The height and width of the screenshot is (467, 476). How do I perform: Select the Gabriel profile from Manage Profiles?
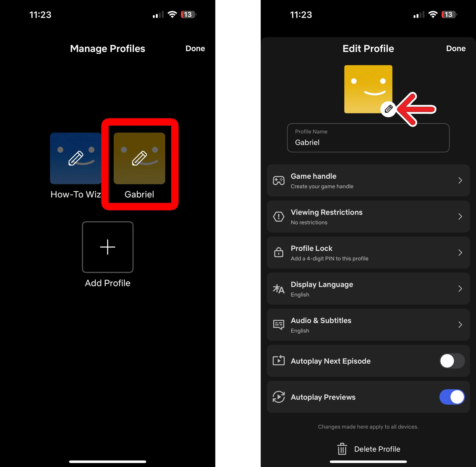[x=139, y=165]
